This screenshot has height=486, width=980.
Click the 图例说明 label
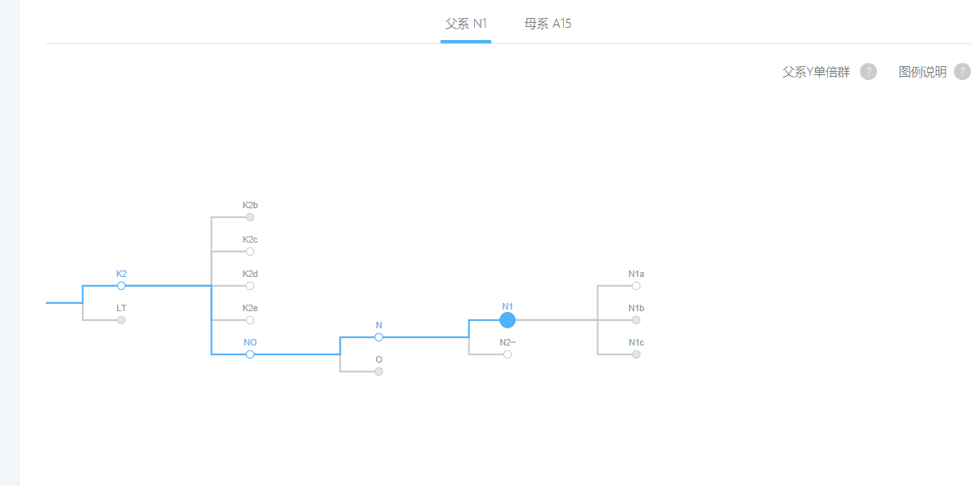(x=922, y=72)
